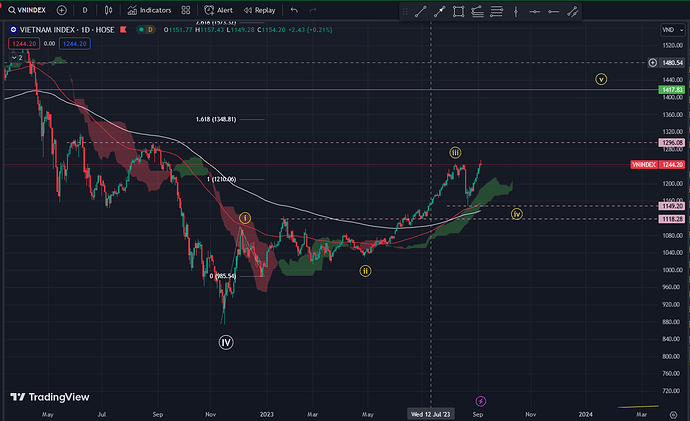The width and height of the screenshot is (690, 421).
Task: Select the yellow wave ii label
Action: [365, 271]
